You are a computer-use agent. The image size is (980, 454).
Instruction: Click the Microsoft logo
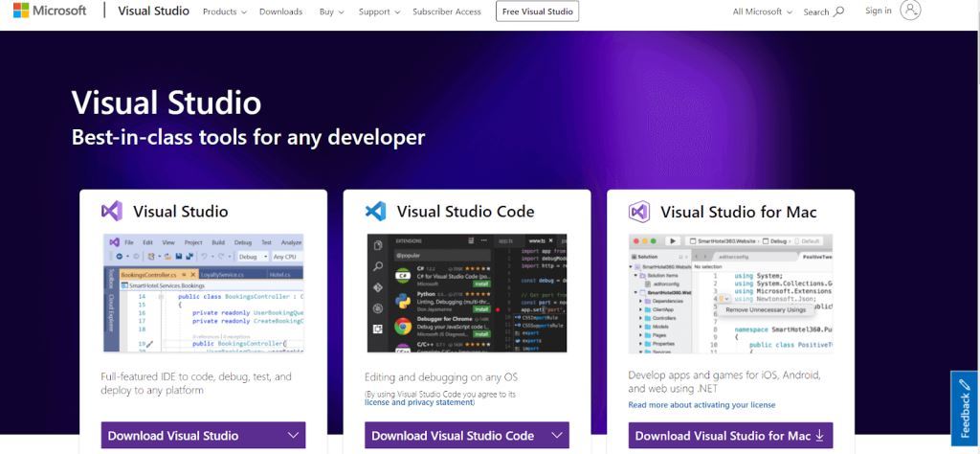(50, 11)
